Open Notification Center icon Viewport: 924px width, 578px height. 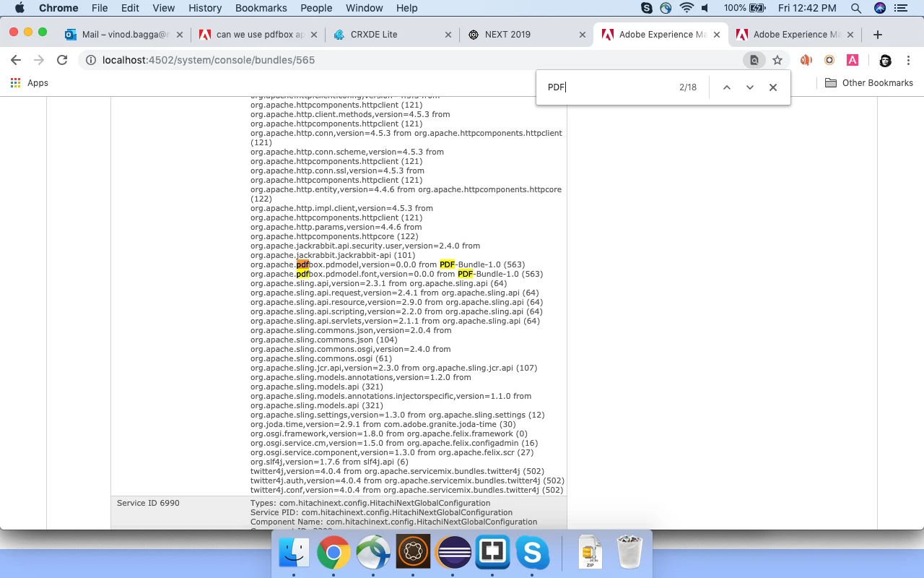[x=901, y=8]
